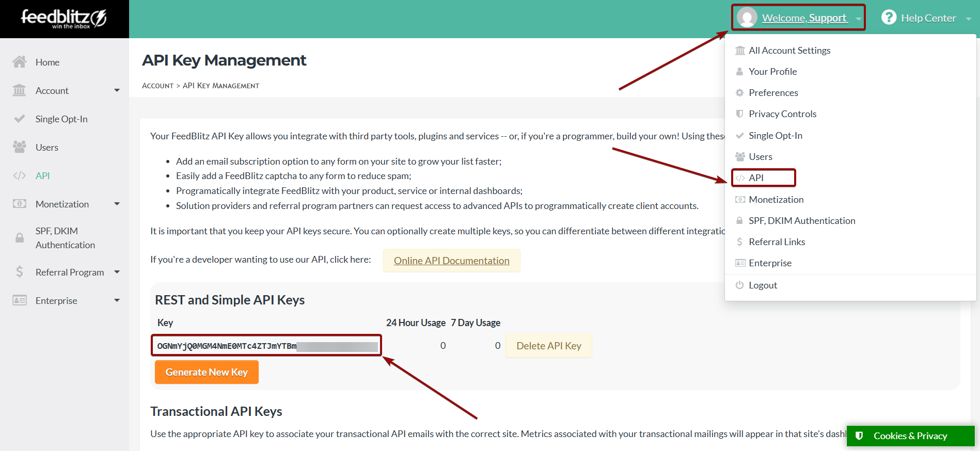Click the "API KEY MANAGEMENT" breadcrumb text
980x451 pixels.
tap(221, 86)
